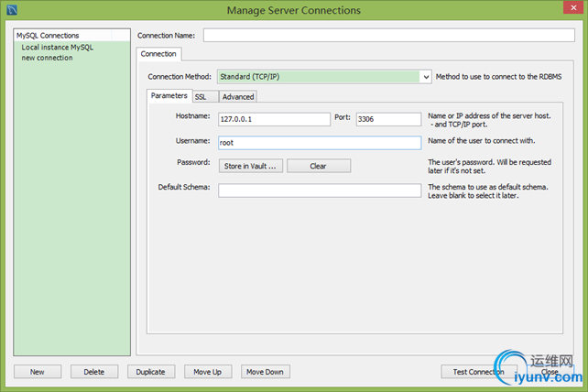
Task: Click the 'Connection Method:' label
Action: coord(180,77)
